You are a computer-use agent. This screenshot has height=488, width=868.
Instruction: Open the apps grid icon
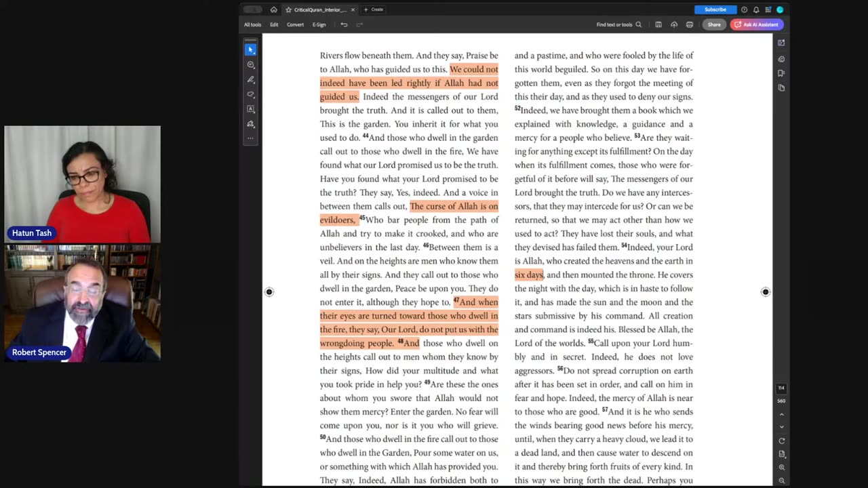tap(768, 9)
